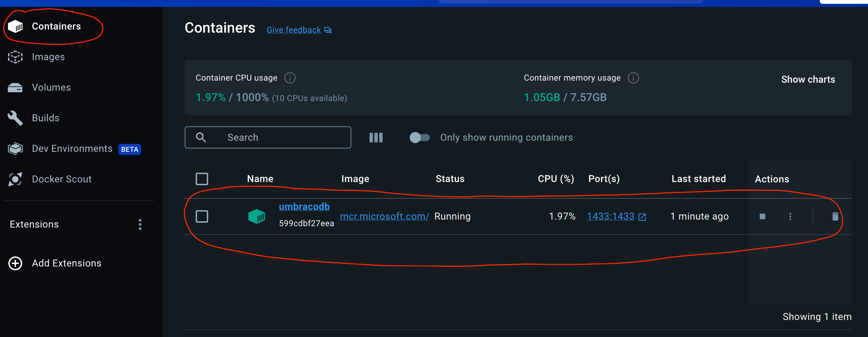The width and height of the screenshot is (868, 337).
Task: Open Docker Scout
Action: tap(62, 179)
